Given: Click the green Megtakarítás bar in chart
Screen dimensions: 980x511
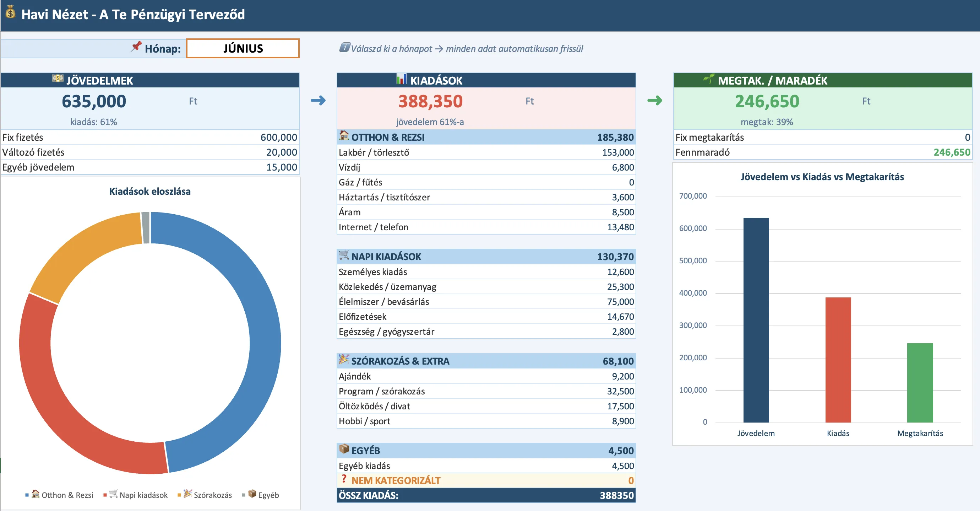Looking at the screenshot, I should coord(920,382).
